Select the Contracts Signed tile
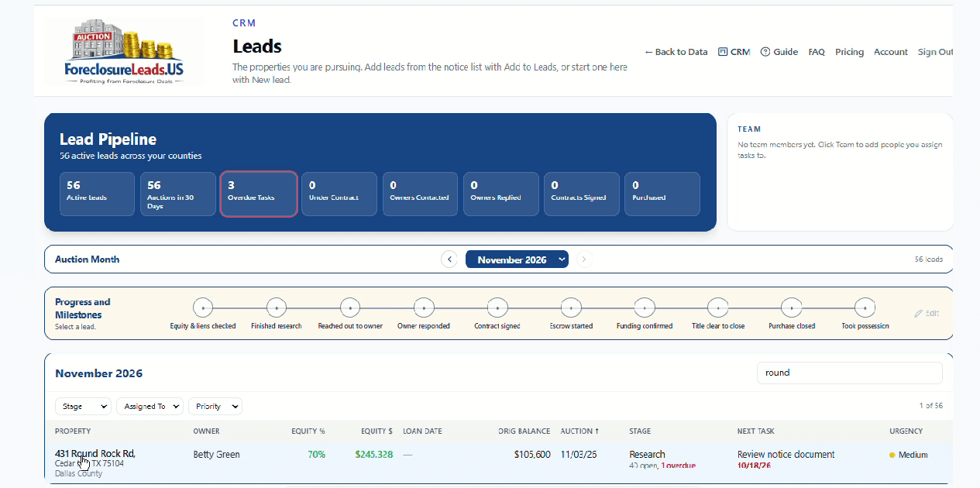Viewport: 980px width, 488px height. [x=581, y=194]
